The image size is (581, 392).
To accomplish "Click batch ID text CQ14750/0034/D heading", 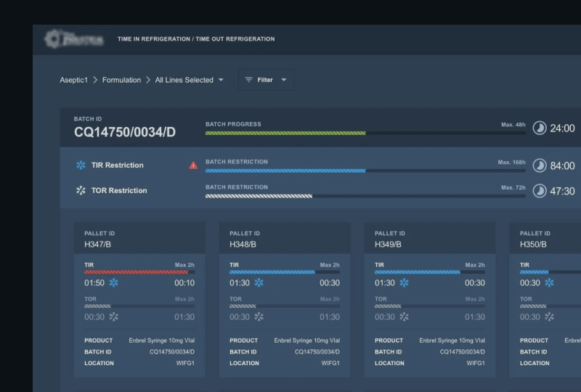I will coord(125,132).
